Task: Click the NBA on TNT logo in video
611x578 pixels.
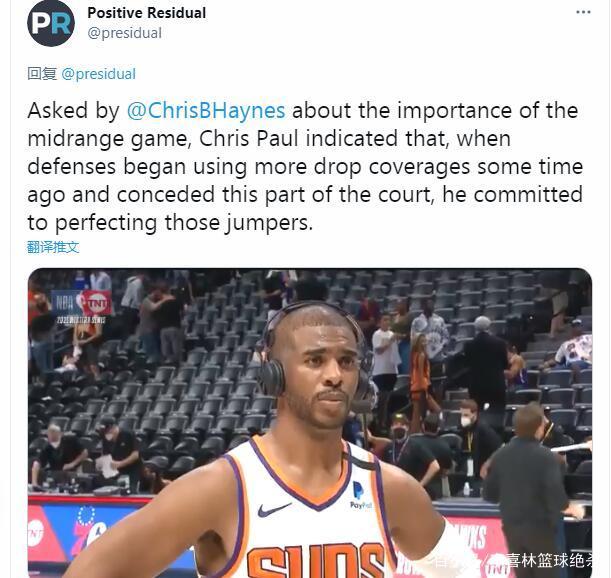Action: click(81, 302)
